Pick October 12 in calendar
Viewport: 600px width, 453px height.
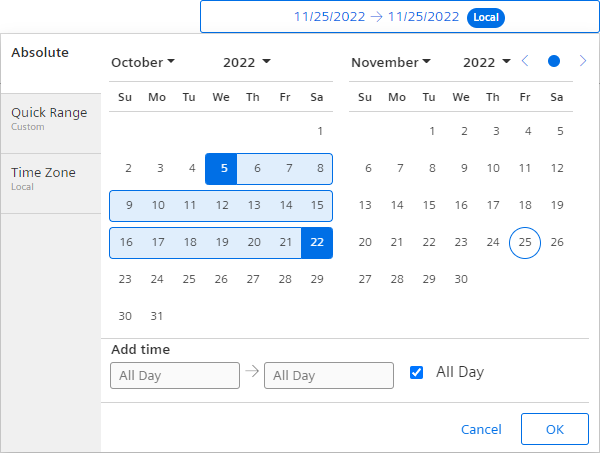point(221,205)
